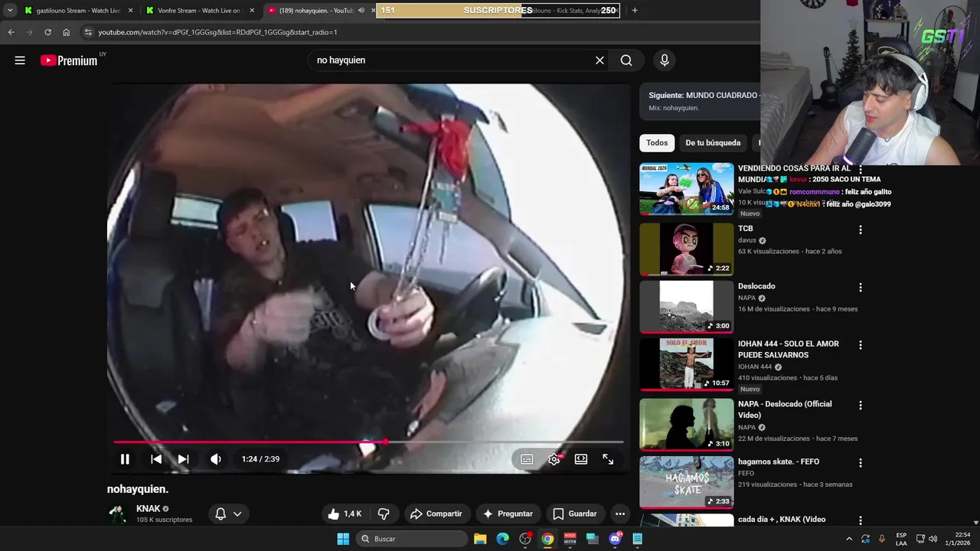Screen dimensions: 980x551
Task: Expand the notification options chevron
Action: coord(237,514)
